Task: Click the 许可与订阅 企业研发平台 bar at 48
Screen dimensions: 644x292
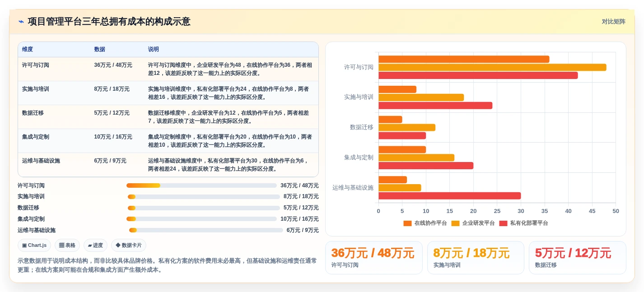Action: point(492,67)
